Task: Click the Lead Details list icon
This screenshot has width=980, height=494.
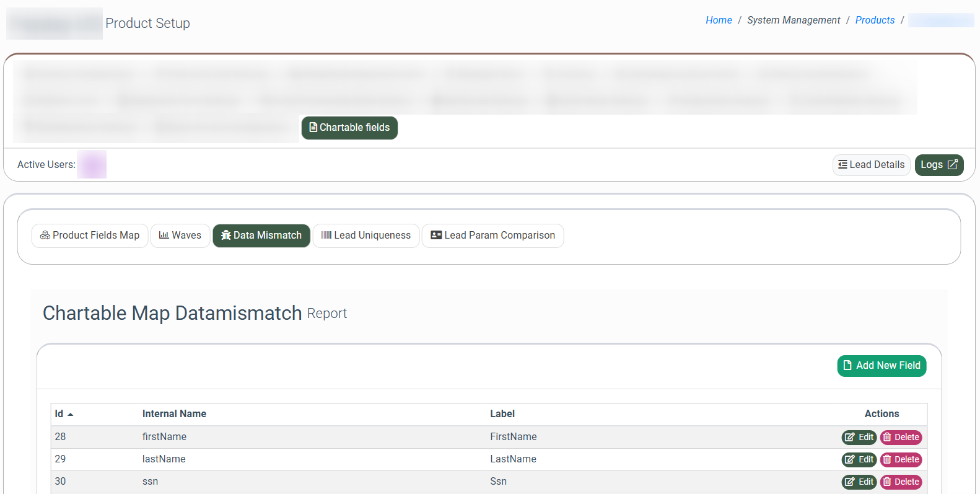Action: pyautogui.click(x=842, y=165)
